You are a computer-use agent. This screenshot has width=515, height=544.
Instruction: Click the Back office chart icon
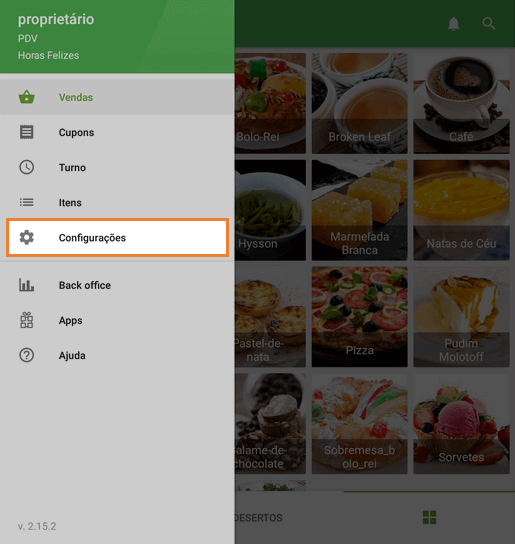(26, 285)
